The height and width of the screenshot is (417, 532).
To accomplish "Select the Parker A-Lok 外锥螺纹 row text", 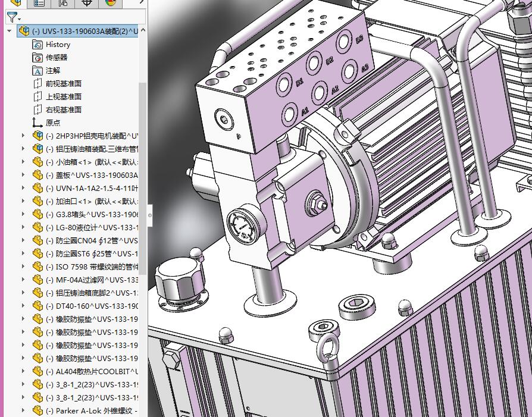I will coord(92,410).
